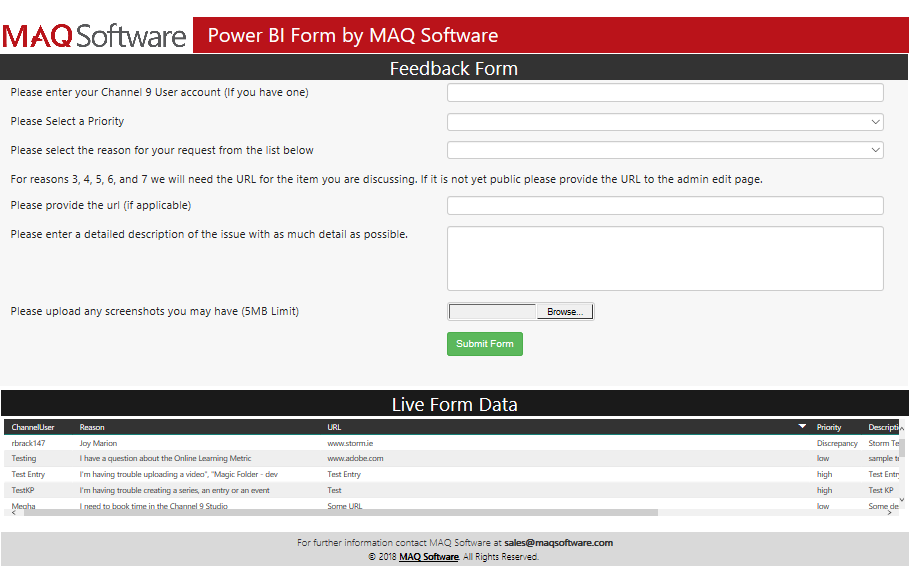This screenshot has height=566, width=911.
Task: Click the Browse... button
Action: (565, 311)
